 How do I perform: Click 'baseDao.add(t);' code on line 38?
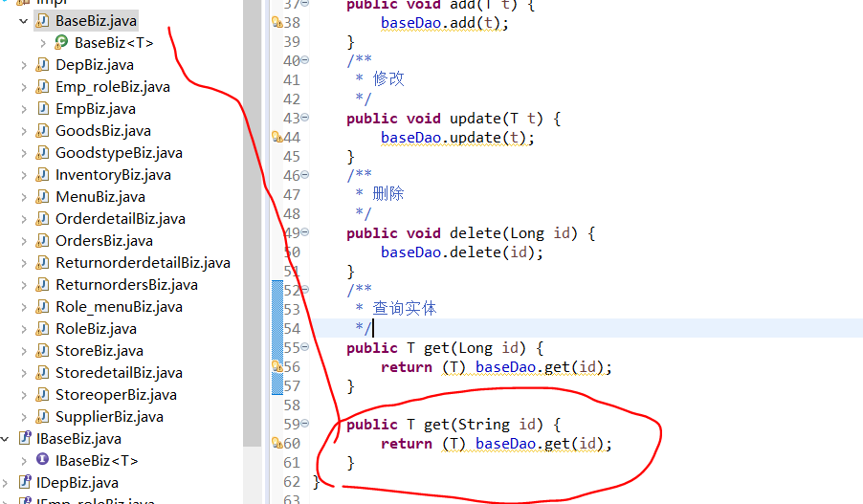tap(445, 23)
